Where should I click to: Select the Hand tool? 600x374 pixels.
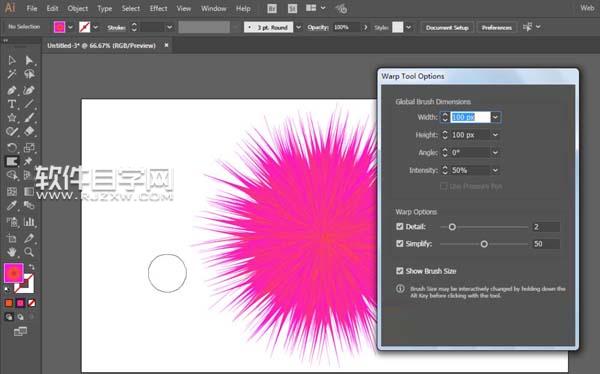point(12,252)
